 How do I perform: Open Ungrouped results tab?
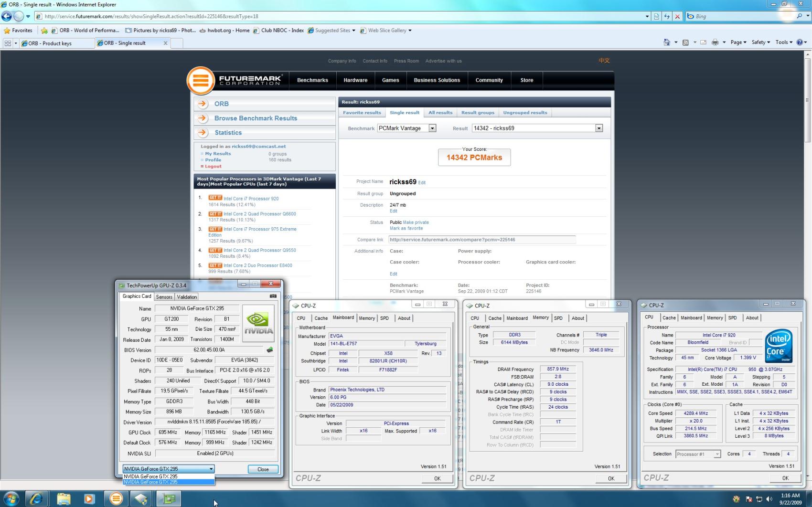point(525,113)
